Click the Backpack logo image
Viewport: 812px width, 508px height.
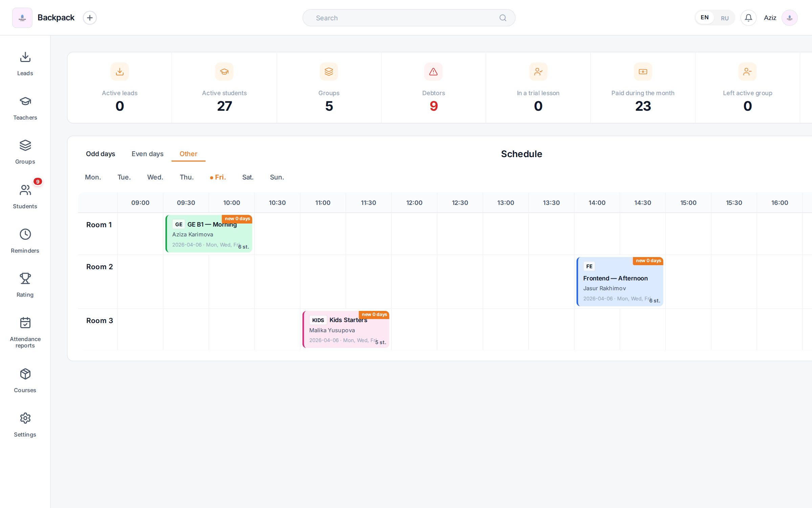pos(22,18)
